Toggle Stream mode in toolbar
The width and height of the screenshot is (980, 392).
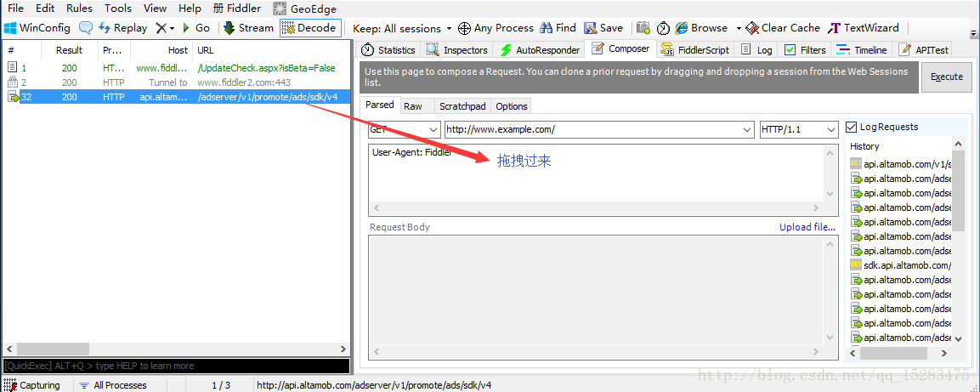(x=249, y=28)
